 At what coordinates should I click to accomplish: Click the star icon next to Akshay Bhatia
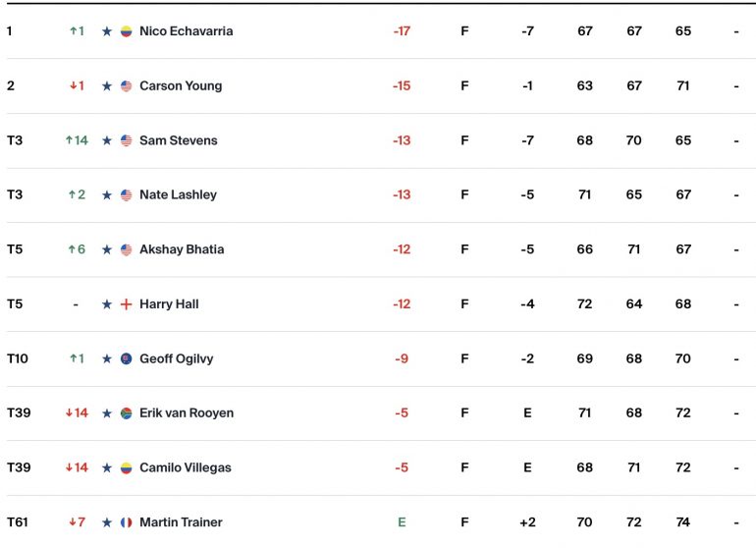[x=107, y=249]
